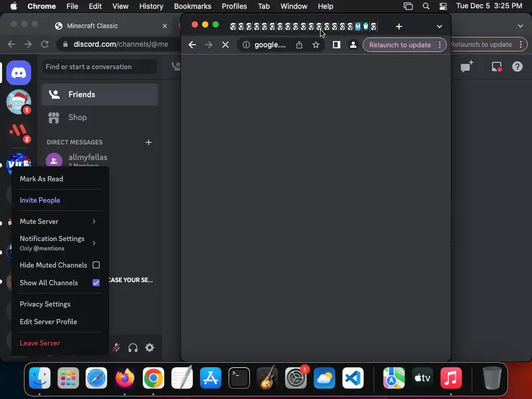The height and width of the screenshot is (399, 532).
Task: Open System Settings from the dock
Action: (296, 378)
